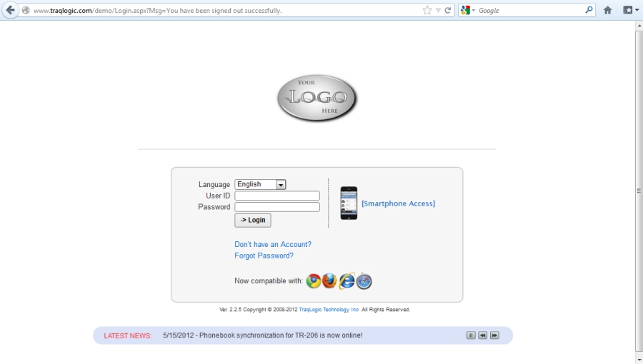The width and height of the screenshot is (643, 364).
Task: Click the Safari compass icon
Action: (x=364, y=281)
